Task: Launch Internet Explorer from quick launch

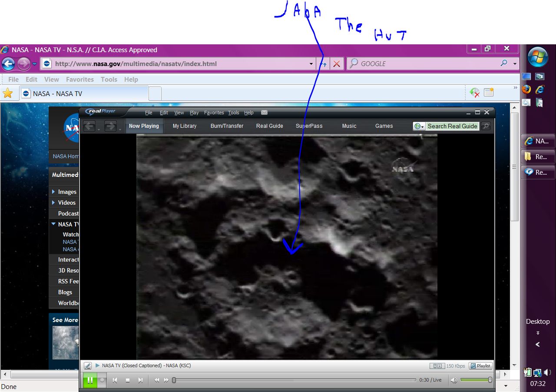Action: (539, 90)
